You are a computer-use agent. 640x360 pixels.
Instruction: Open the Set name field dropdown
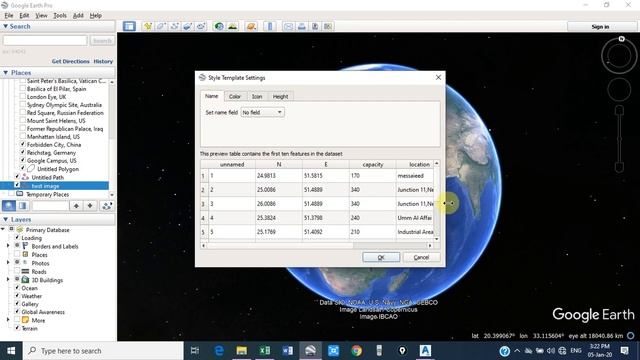262,112
